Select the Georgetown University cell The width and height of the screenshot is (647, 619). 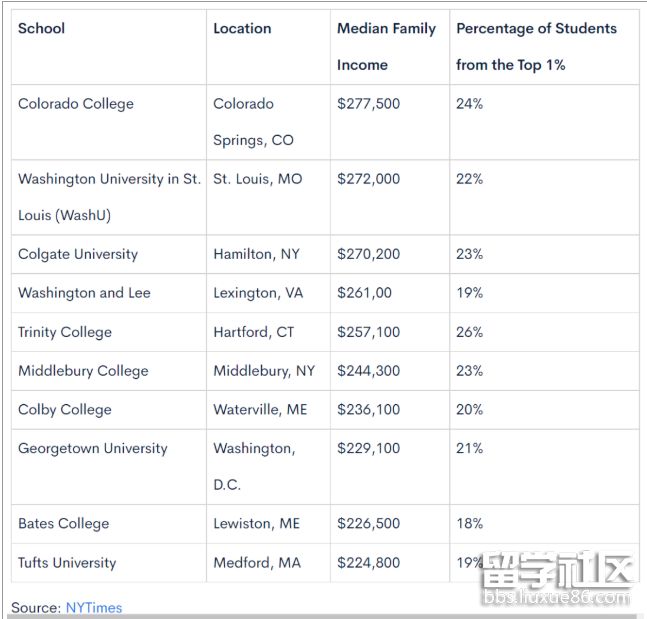point(93,449)
